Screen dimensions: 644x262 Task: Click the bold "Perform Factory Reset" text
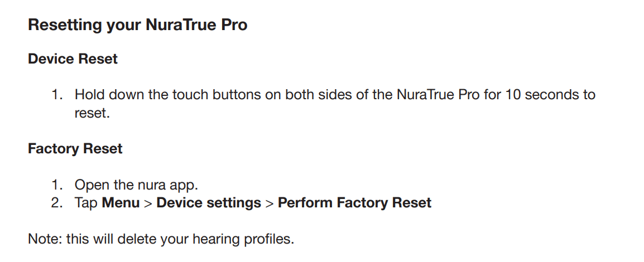point(354,202)
